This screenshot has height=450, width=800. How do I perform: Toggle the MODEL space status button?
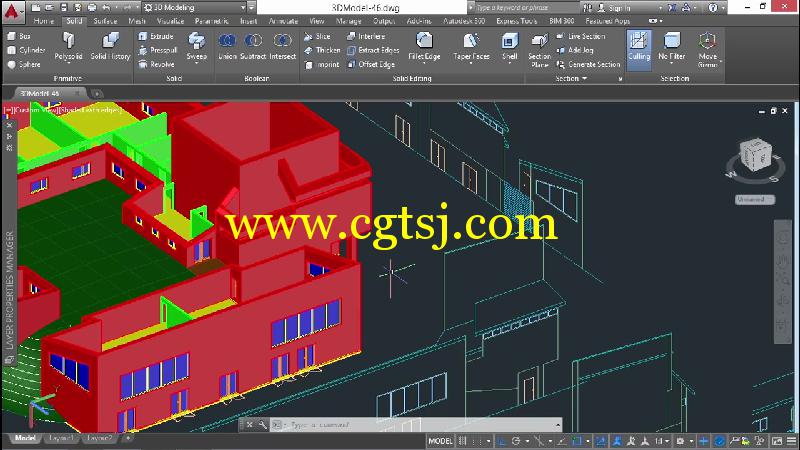pos(440,441)
